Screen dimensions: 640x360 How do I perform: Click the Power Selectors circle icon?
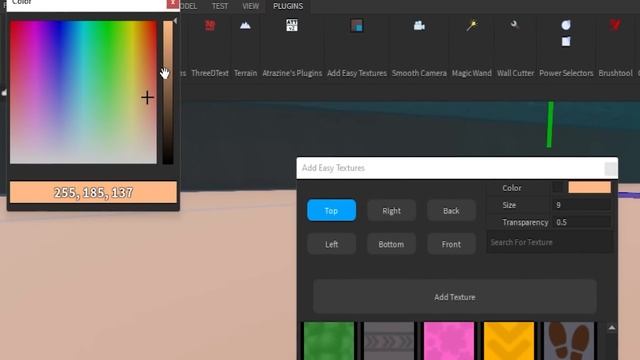tap(566, 25)
